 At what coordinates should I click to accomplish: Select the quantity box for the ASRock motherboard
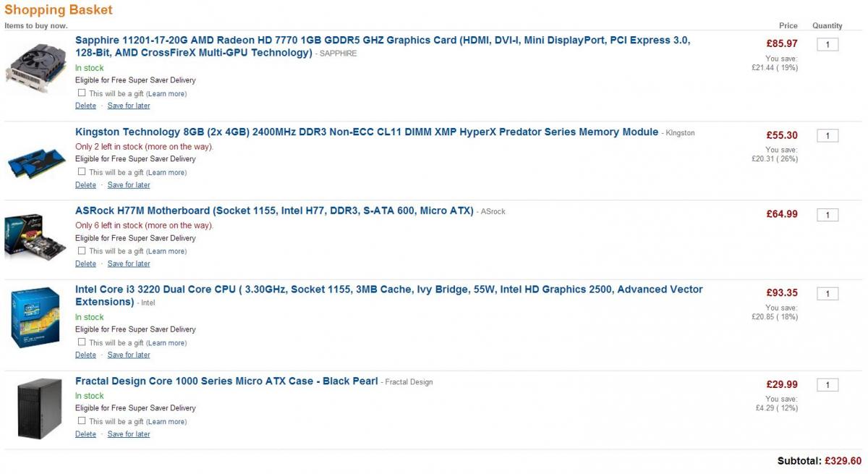point(827,215)
